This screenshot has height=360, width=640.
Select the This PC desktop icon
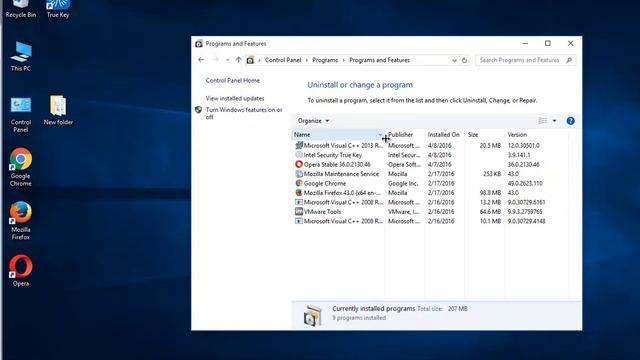21,56
